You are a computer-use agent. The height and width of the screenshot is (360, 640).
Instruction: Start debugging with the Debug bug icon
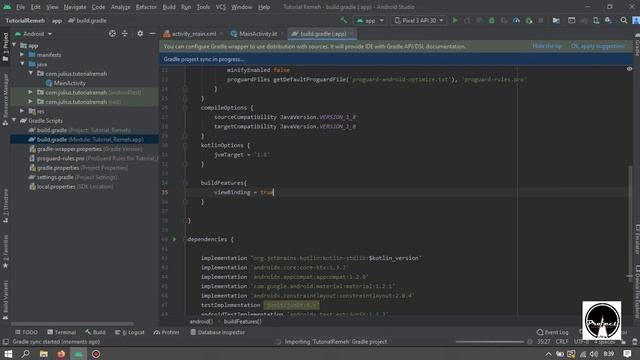492,20
